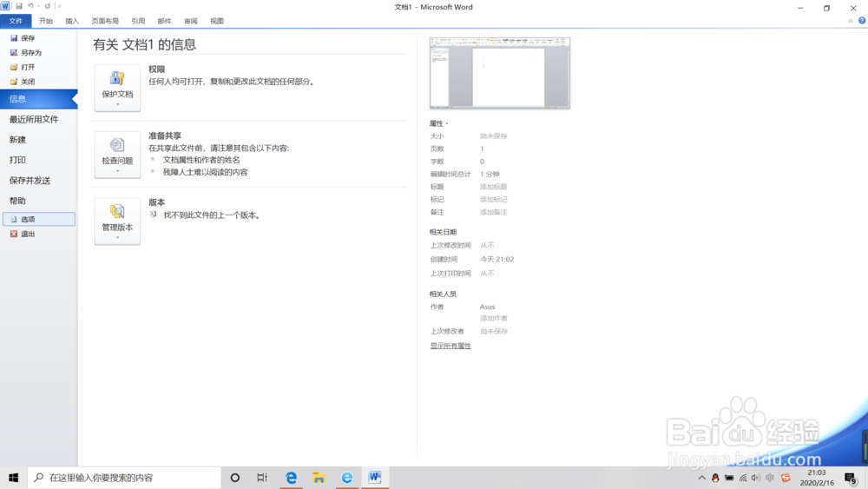Screen dimensions: 868x489
Task: Select the 信息 sidebar item
Action: [x=39, y=98]
